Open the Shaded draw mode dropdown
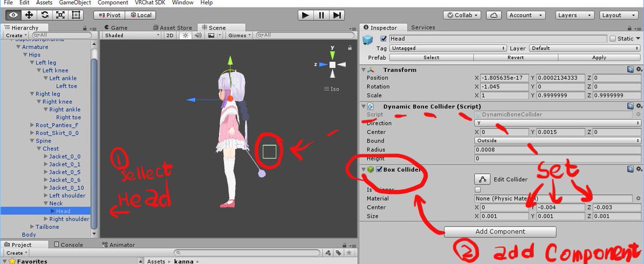 coord(132,35)
